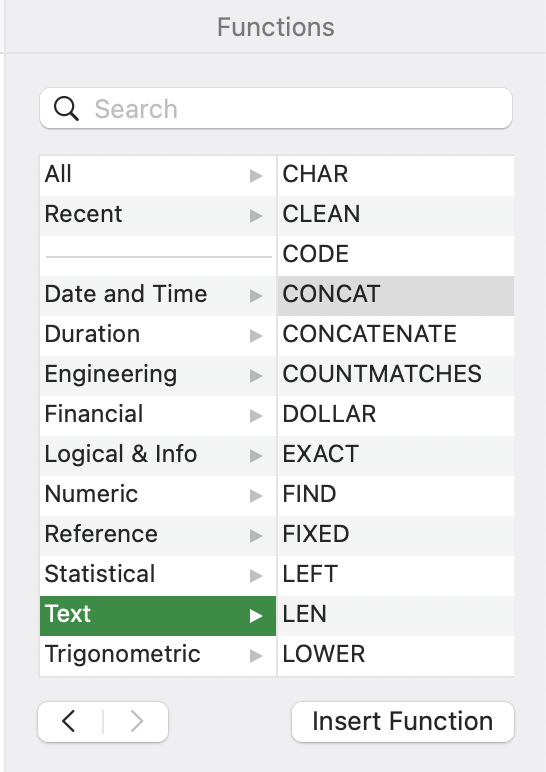Click the magnifying glass search icon
546x772 pixels.
pos(66,108)
